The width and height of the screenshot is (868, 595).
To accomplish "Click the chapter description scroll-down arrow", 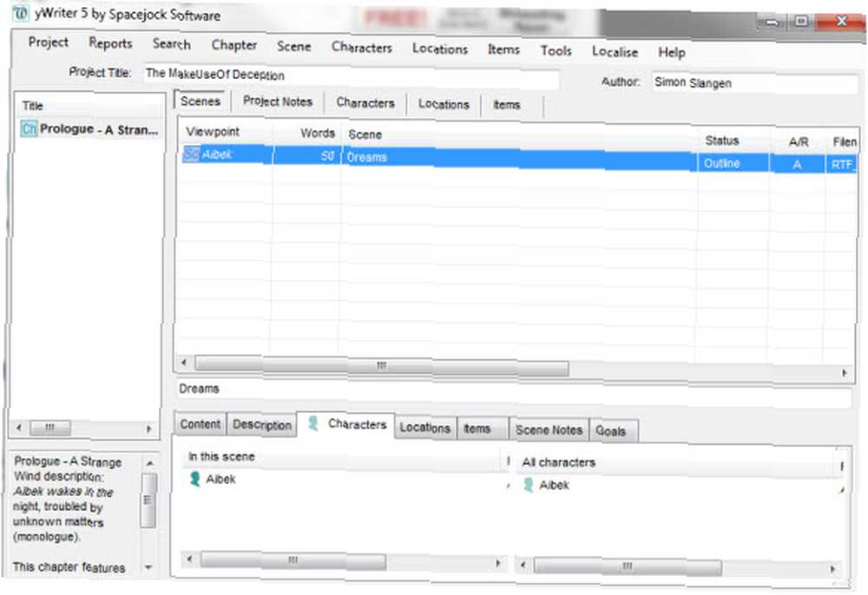I will click(x=148, y=567).
